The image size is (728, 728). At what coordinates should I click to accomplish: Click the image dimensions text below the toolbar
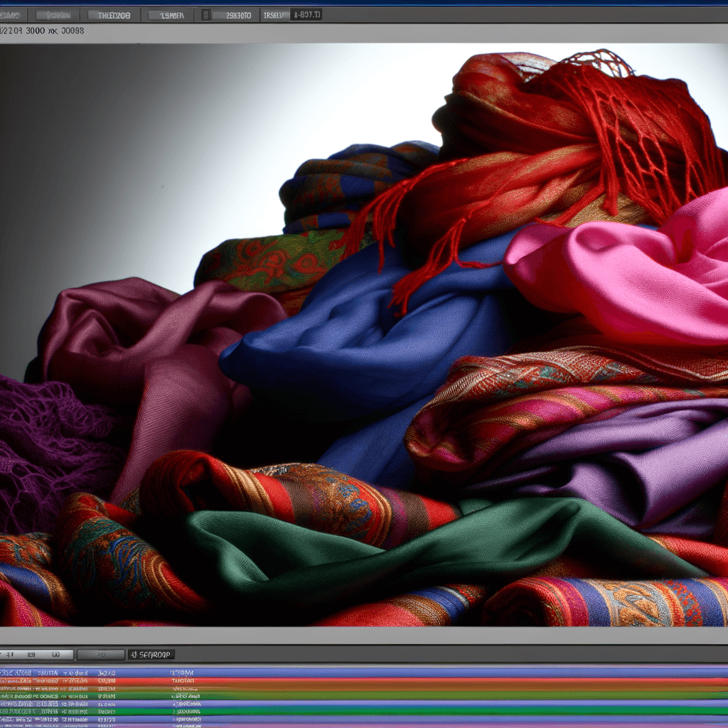[x=43, y=31]
